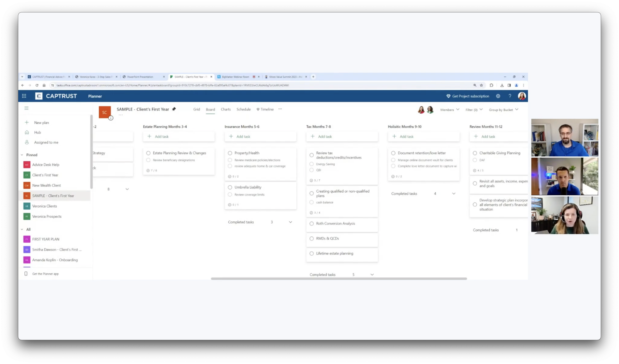Open the Hub home icon in sidebar
Screen dimensions: 619x364
[x=27, y=132]
